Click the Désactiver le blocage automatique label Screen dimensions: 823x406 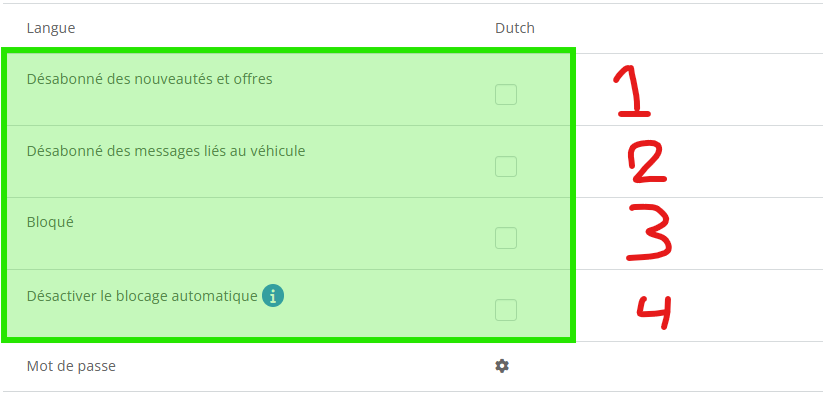142,296
